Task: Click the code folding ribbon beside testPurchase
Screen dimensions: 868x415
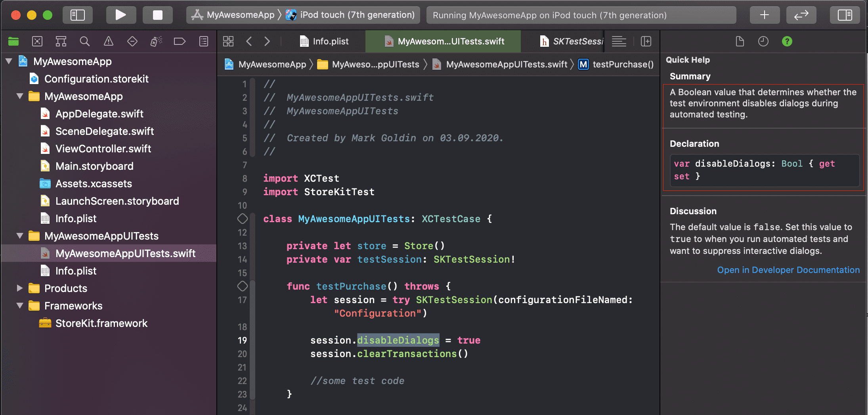Action: [x=252, y=340]
